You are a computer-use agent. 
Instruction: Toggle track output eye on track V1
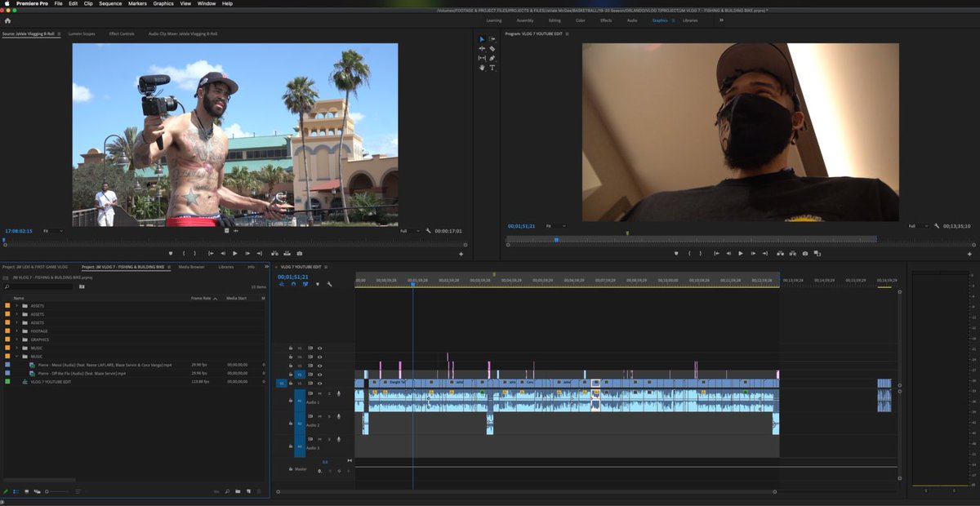[x=320, y=382]
